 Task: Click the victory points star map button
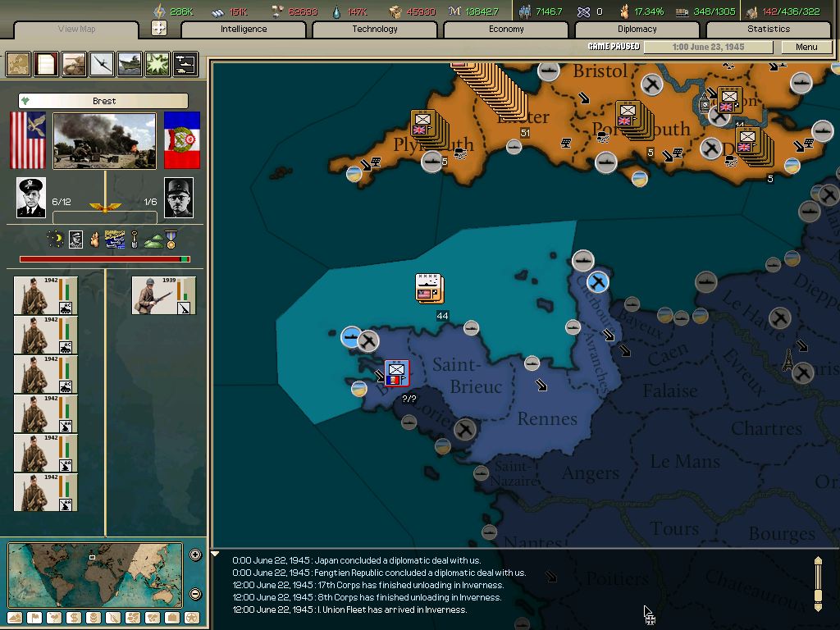pos(190,619)
